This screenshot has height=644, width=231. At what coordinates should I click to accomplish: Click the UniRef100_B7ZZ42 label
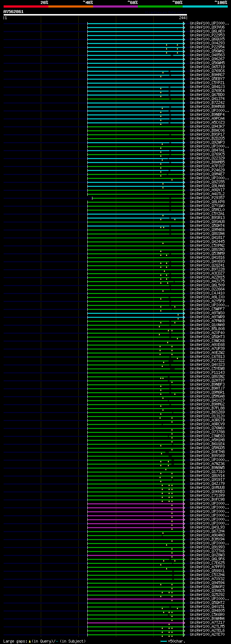tap(207, 102)
